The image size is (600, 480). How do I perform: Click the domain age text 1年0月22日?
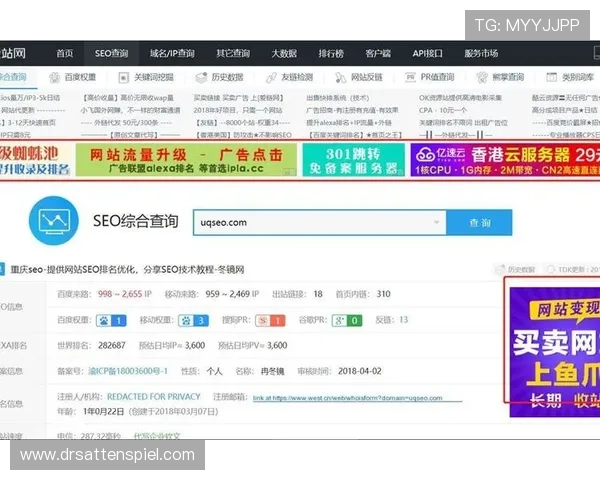[x=103, y=412]
